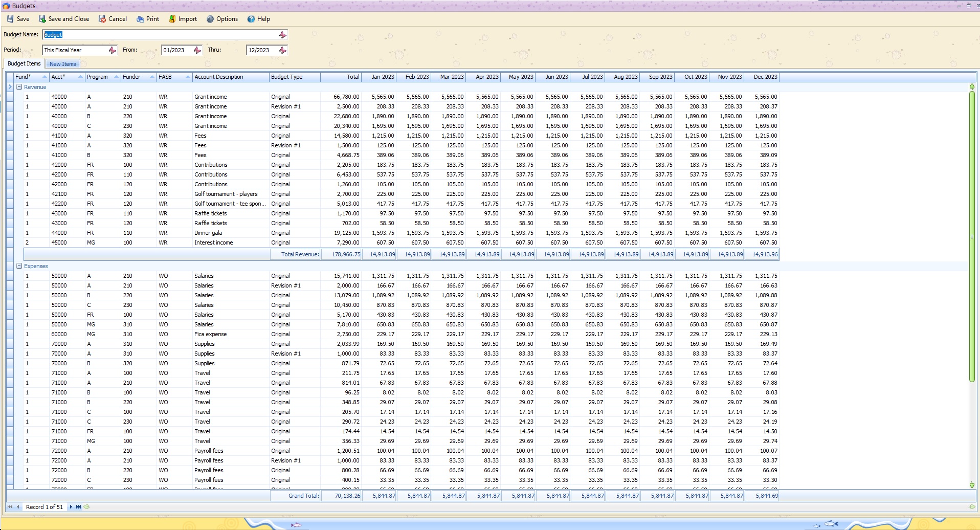The height and width of the screenshot is (530, 980).
Task: Click the Import toolbar icon
Action: pyautogui.click(x=183, y=19)
